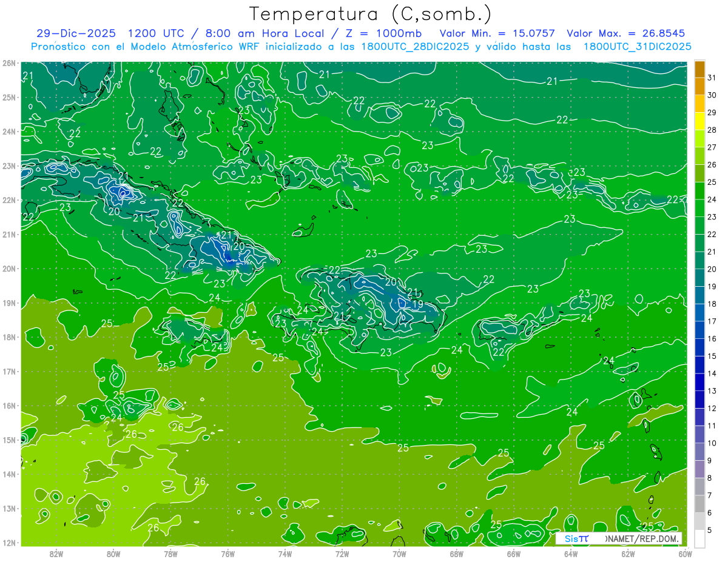Viewport: 728px width, 562px height.
Task: Click the "Valor Max. = 26.8545" readout
Action: pos(625,33)
